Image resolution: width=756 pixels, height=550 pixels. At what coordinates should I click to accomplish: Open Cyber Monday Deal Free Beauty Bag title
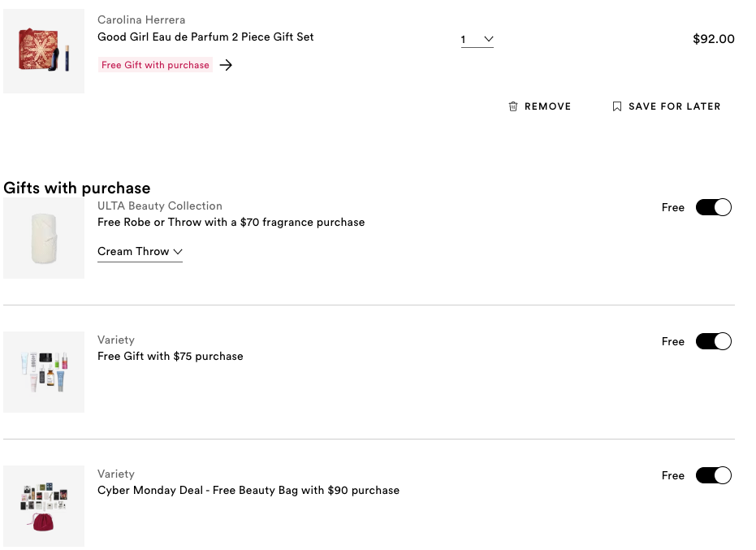click(x=248, y=490)
